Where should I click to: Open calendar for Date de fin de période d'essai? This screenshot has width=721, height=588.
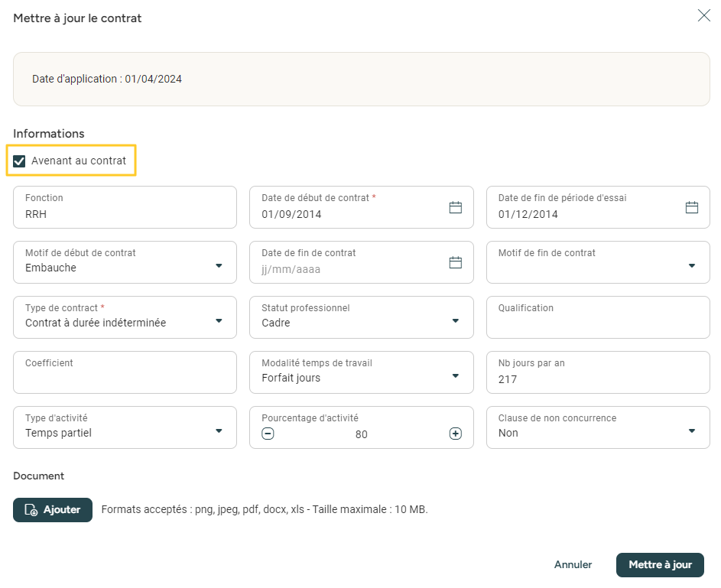point(691,207)
